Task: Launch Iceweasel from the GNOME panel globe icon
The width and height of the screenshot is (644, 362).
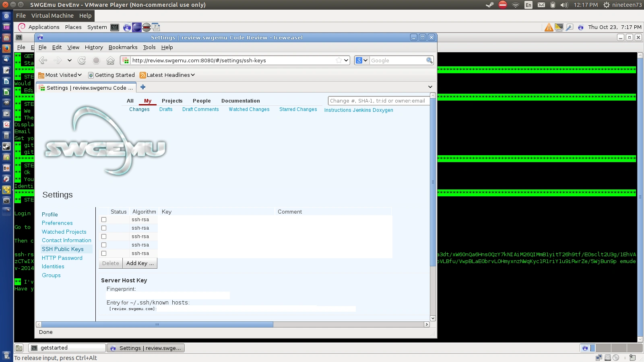Action: 127,27
